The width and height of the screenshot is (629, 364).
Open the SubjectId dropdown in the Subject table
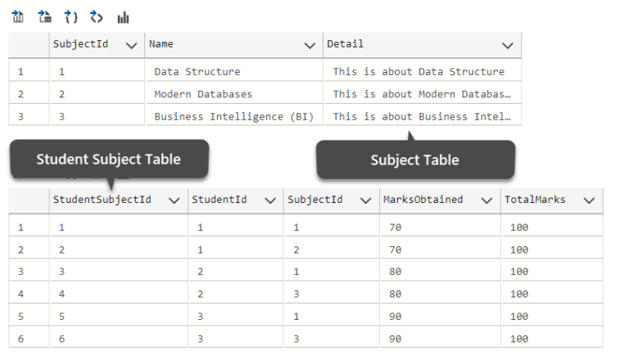(131, 46)
